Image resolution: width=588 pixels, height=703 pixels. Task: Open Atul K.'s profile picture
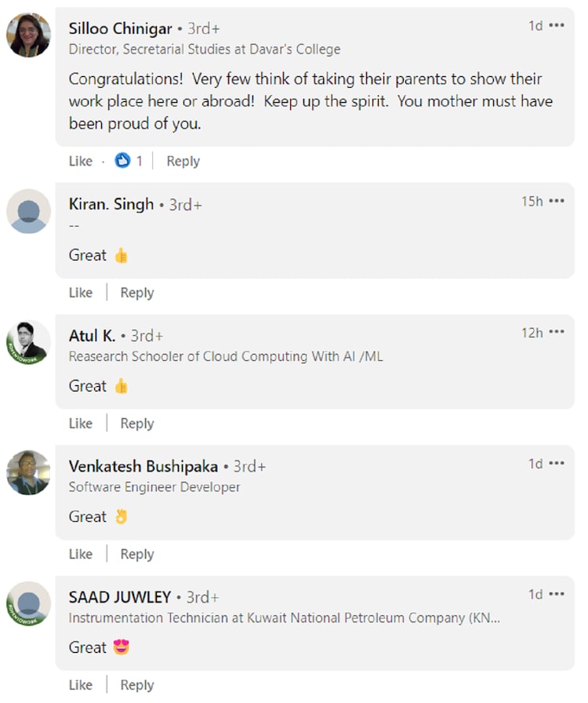click(29, 342)
